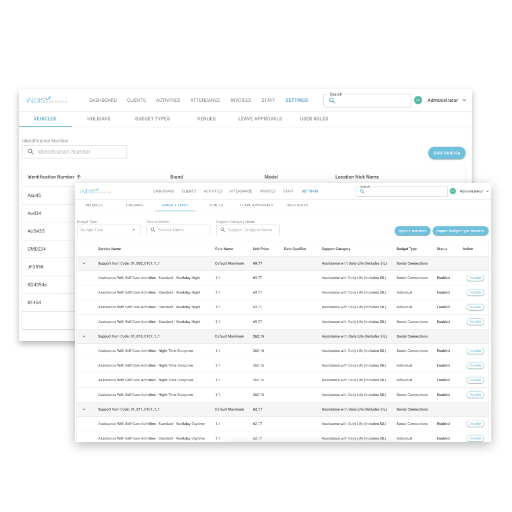Viewport: 512px width, 512px height.
Task: Open the Administrator dropdown in back window
Action: tap(447, 100)
